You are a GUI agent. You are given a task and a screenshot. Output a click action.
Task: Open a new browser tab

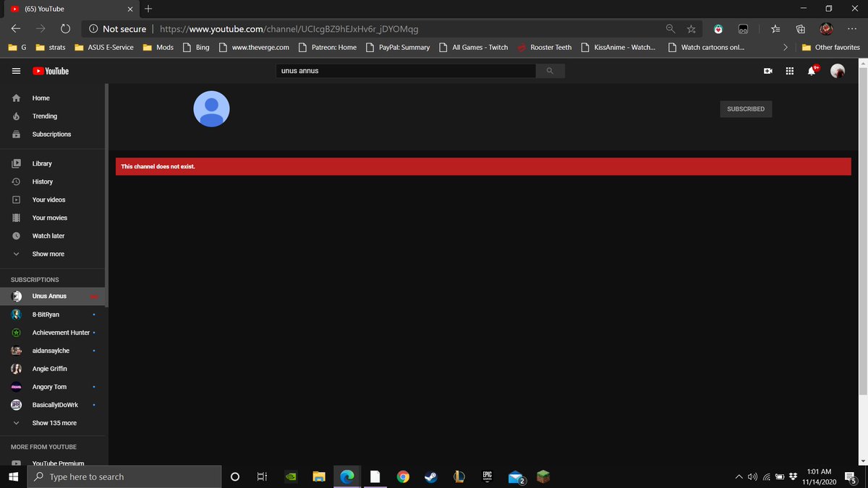(148, 9)
